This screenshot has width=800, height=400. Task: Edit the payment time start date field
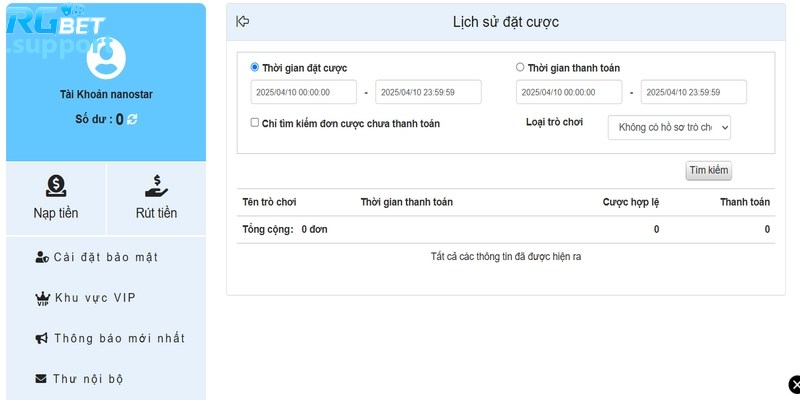(569, 92)
